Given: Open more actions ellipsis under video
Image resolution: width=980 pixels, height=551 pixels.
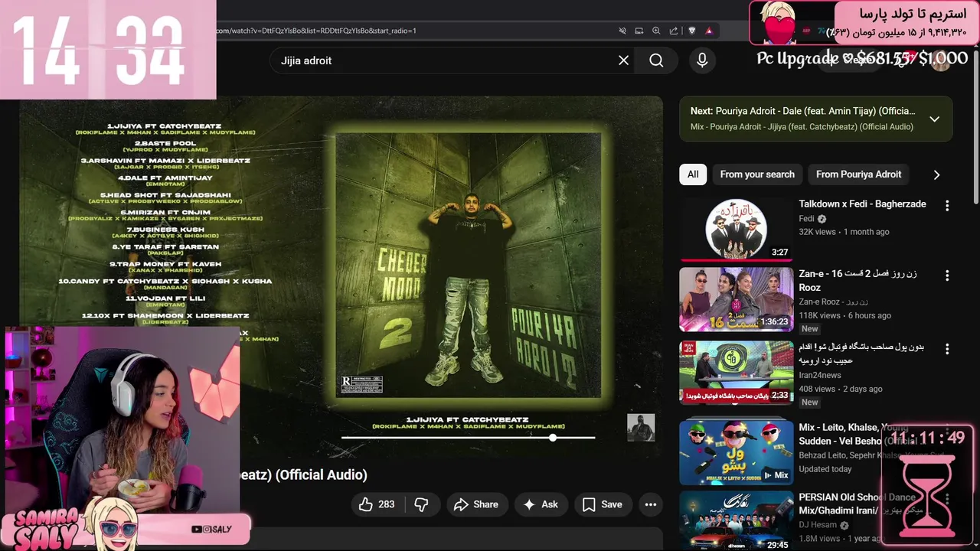Looking at the screenshot, I should point(651,504).
